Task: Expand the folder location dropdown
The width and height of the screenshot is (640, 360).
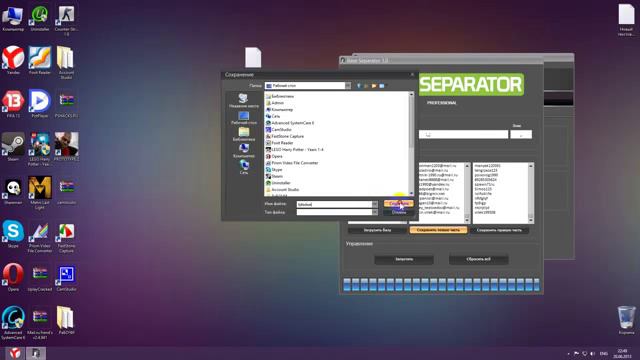Action: coord(348,86)
